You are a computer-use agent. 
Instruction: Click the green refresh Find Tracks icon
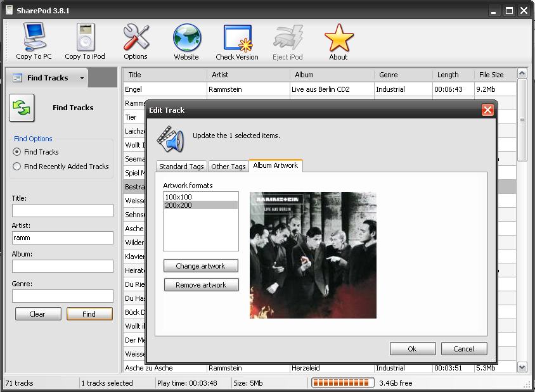22,108
